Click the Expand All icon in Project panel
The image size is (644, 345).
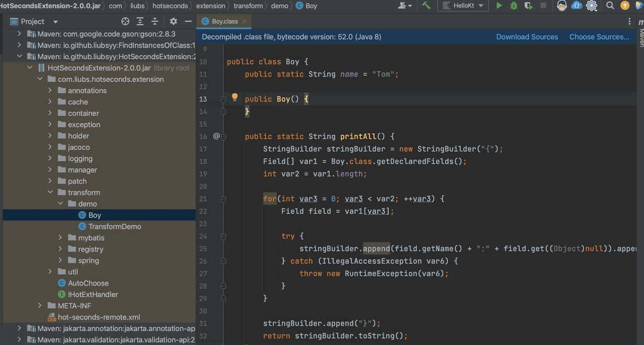pos(140,22)
